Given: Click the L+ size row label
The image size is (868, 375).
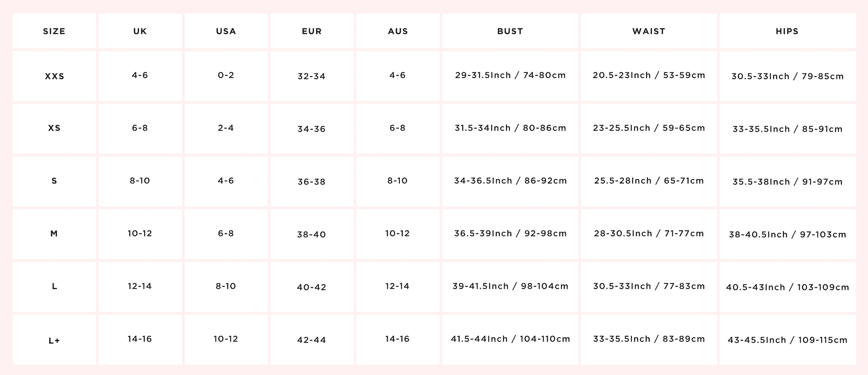Looking at the screenshot, I should pos(54,341).
